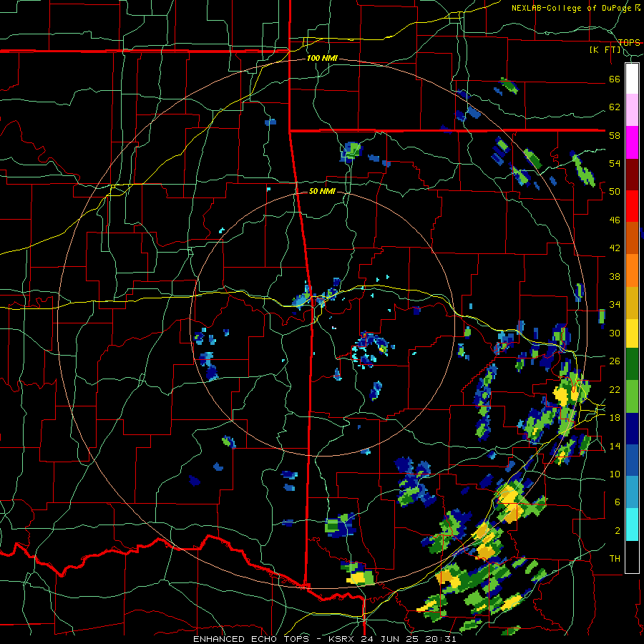The image size is (644, 644).
Task: Select the cyan band by label 2
Action: pos(632,525)
